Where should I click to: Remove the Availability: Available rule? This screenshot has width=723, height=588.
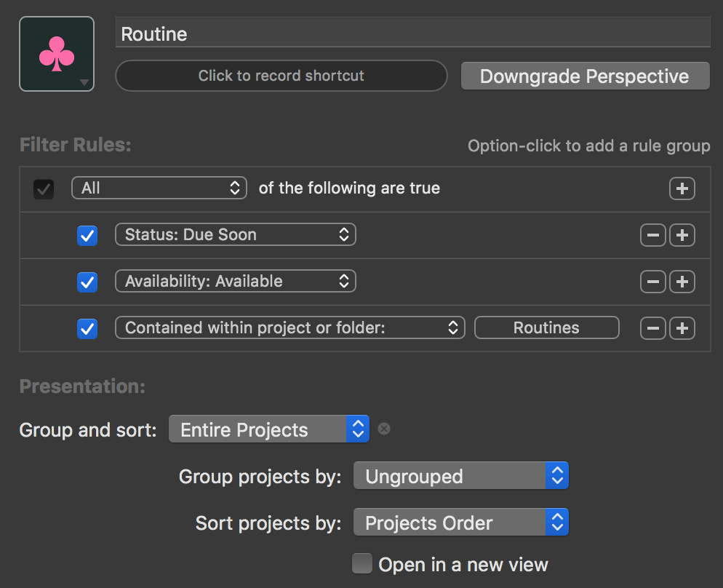click(652, 282)
